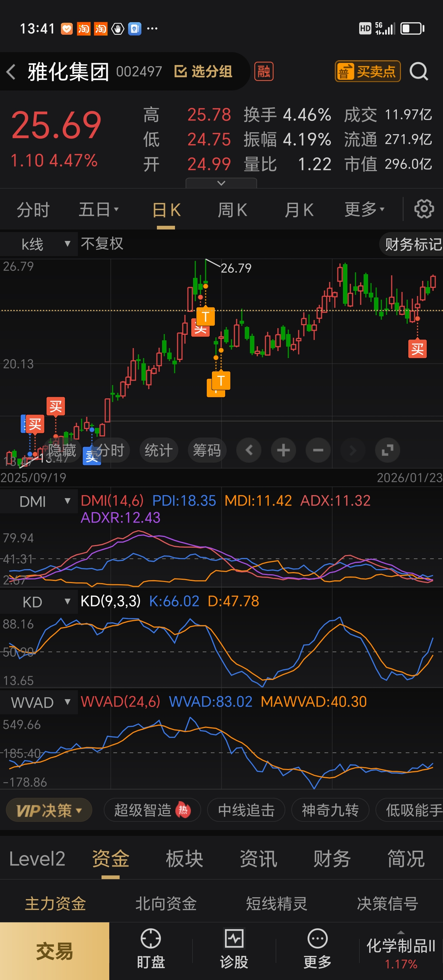The image size is (443, 980).
Task: Open the 板块 tab
Action: click(x=184, y=859)
